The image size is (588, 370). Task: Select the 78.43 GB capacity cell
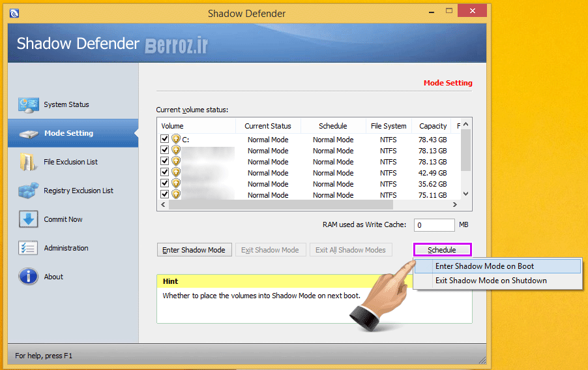pyautogui.click(x=432, y=140)
